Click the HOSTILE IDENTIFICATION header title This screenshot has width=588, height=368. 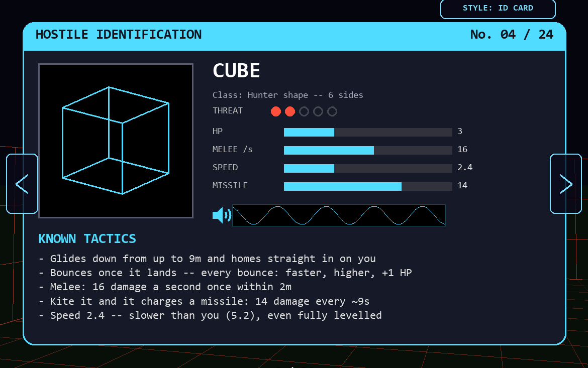click(x=119, y=35)
